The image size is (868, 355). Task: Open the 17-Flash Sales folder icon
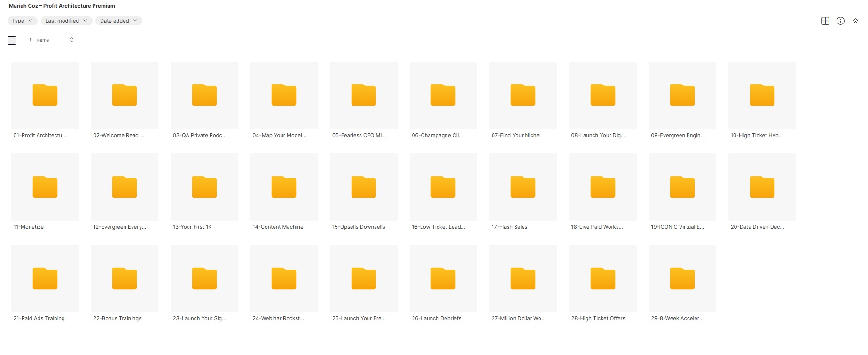pos(523,187)
